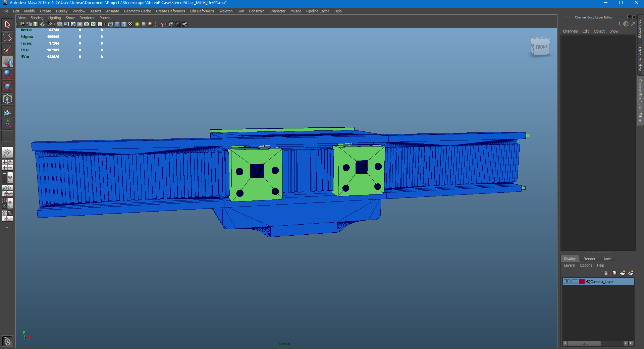Click the single perspective view layout icon
The image size is (644, 349).
click(x=7, y=152)
